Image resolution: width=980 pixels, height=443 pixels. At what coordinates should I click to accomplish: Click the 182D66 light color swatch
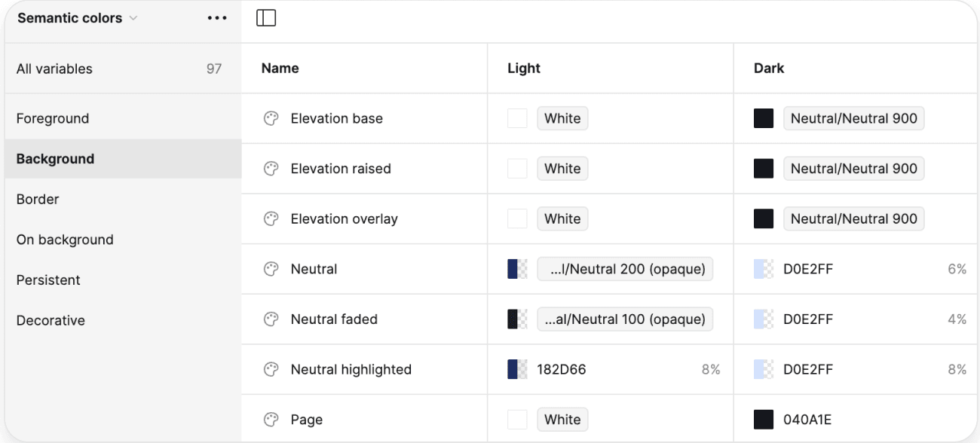(517, 369)
